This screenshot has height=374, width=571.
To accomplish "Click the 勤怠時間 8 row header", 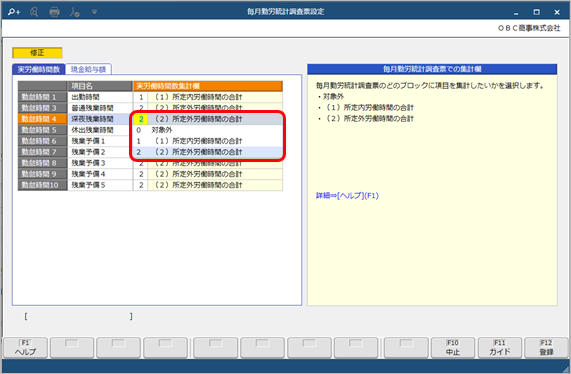I will click(42, 163).
